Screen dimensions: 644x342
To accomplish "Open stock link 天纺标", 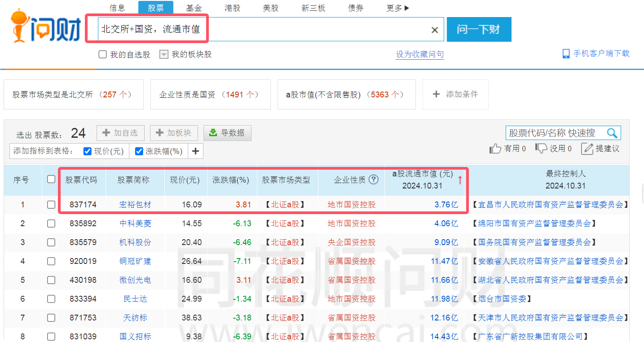I will point(135,318).
